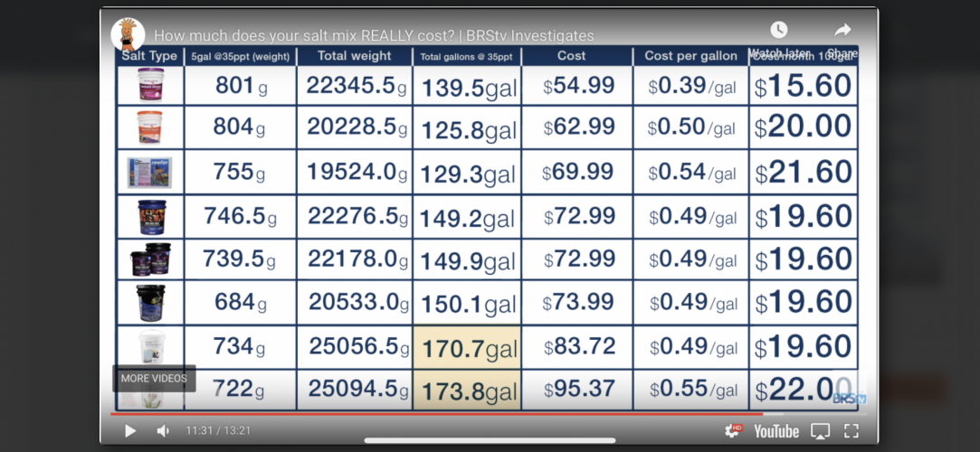Viewport: 980px width, 452px height.
Task: Click the single black bucket image in the 684g row
Action: click(150, 302)
